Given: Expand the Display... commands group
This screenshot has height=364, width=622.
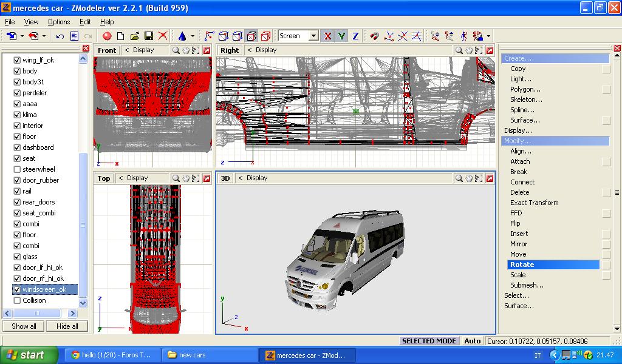Looking at the screenshot, I should pyautogui.click(x=518, y=130).
